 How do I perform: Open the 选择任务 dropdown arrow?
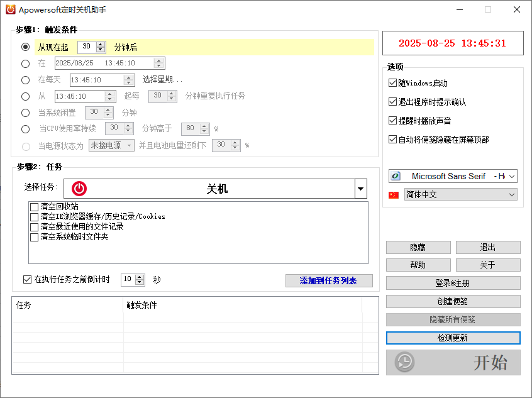pyautogui.click(x=361, y=189)
